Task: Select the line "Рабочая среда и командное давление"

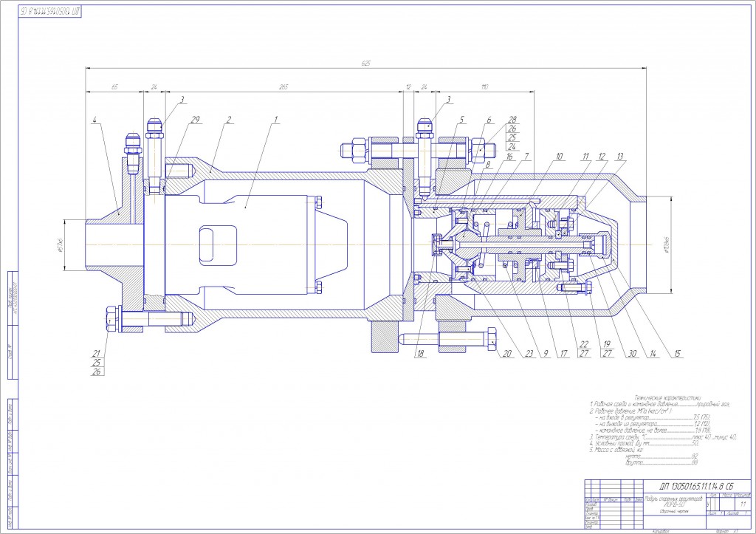Action: pos(659,404)
